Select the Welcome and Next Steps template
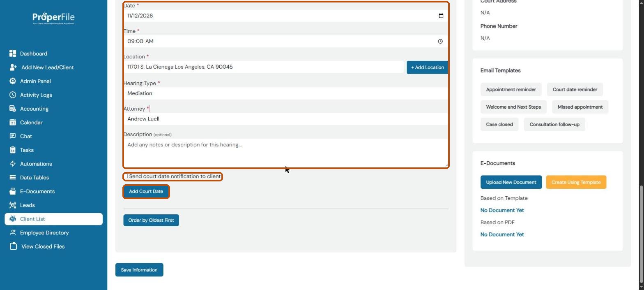Image resolution: width=644 pixels, height=290 pixels. click(x=513, y=107)
